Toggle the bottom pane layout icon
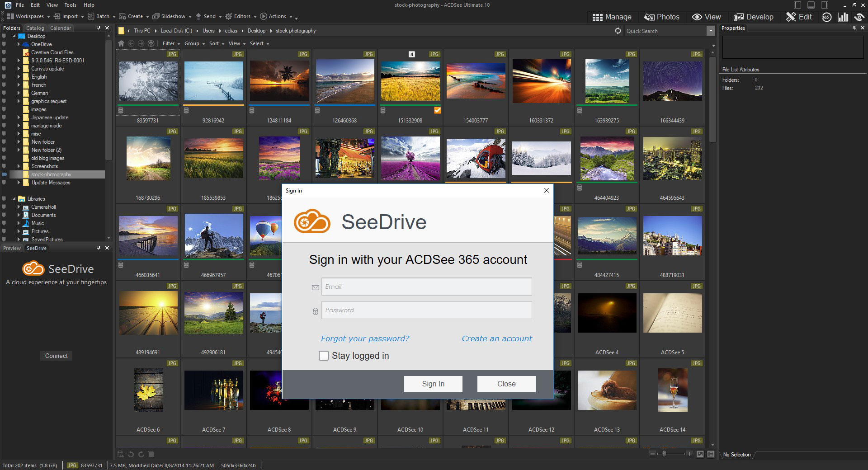The width and height of the screenshot is (868, 470). coord(811,5)
